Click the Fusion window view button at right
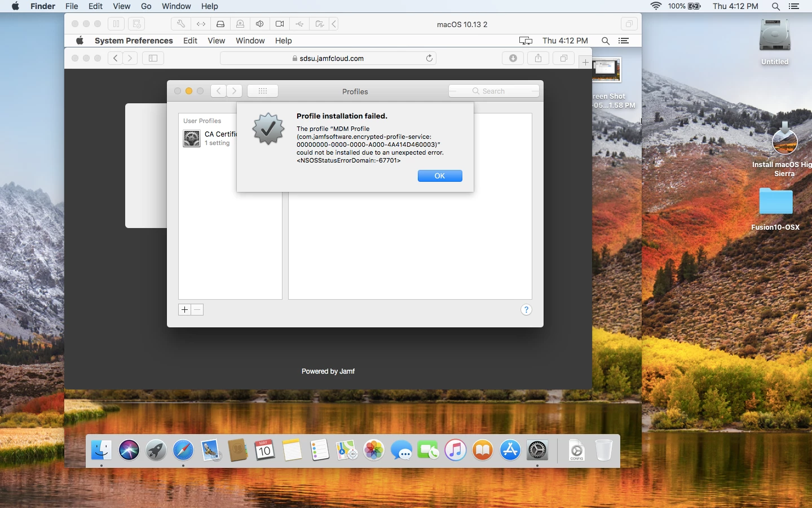The width and height of the screenshot is (812, 508). [x=629, y=24]
